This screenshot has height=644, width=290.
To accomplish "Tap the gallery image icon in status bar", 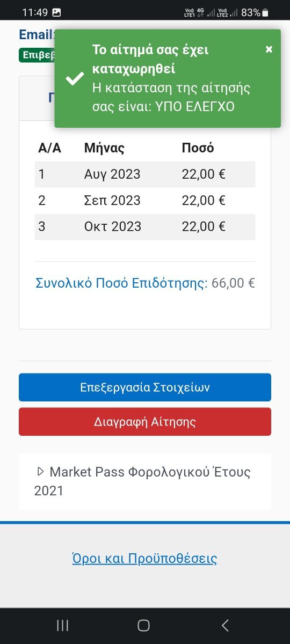I will click(56, 12).
